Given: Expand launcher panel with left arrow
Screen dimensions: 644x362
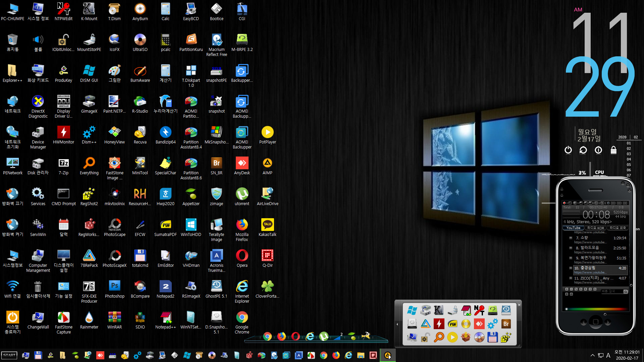Looking at the screenshot, I should point(397,324).
